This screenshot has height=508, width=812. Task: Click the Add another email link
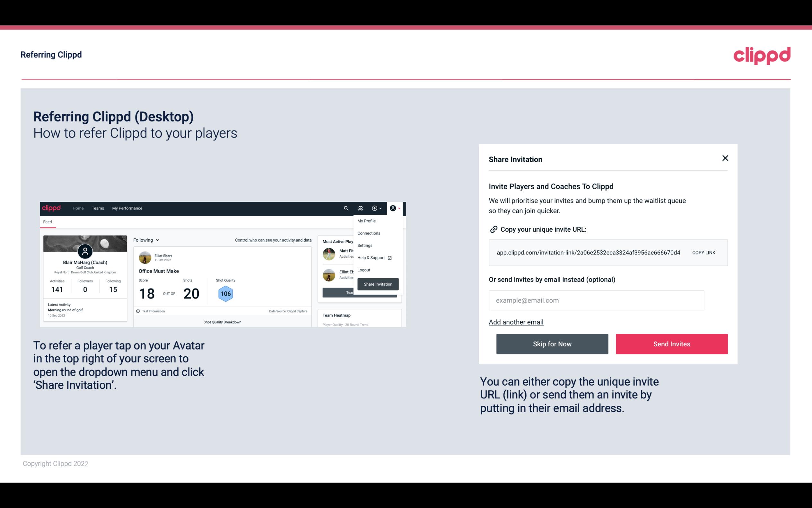[516, 322]
